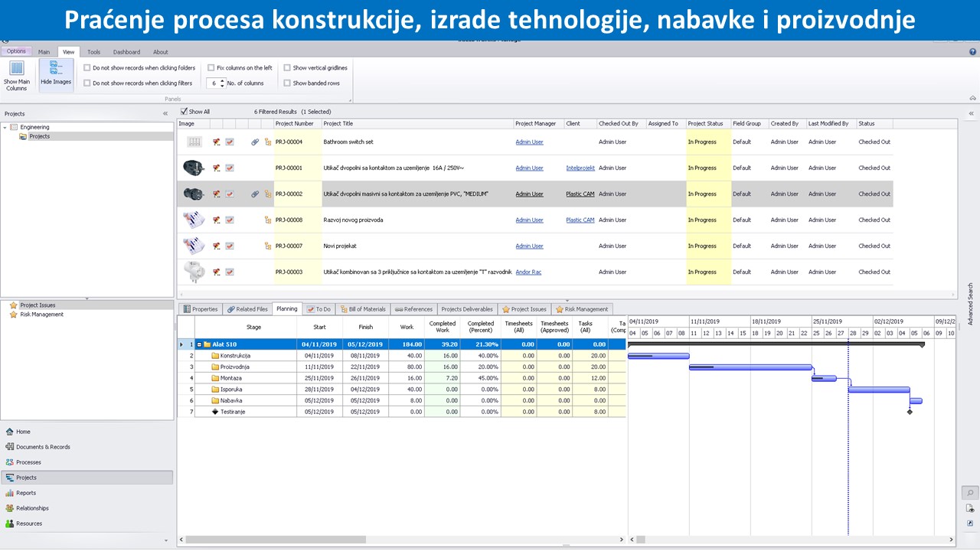The image size is (980, 551).
Task: Toggle Fix columns on the left
Action: pyautogui.click(x=211, y=68)
